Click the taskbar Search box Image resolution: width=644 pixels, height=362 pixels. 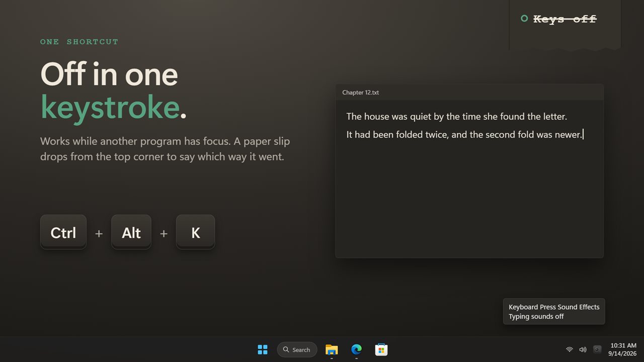pos(297,349)
